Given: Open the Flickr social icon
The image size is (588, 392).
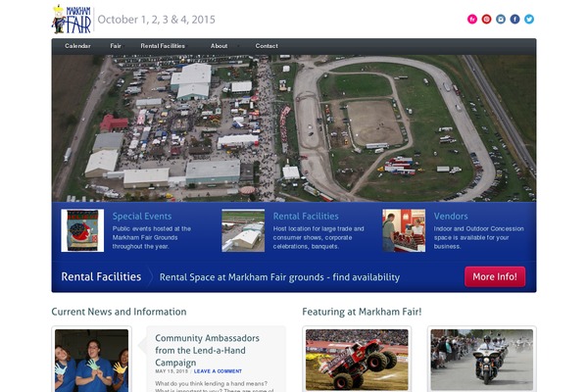Looking at the screenshot, I should (x=472, y=20).
